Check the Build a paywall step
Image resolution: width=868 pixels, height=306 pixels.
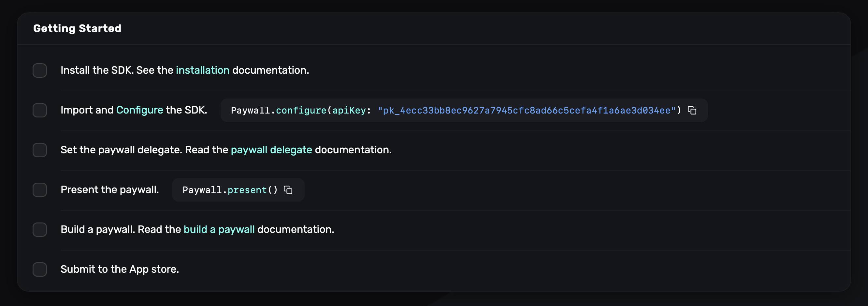[40, 230]
